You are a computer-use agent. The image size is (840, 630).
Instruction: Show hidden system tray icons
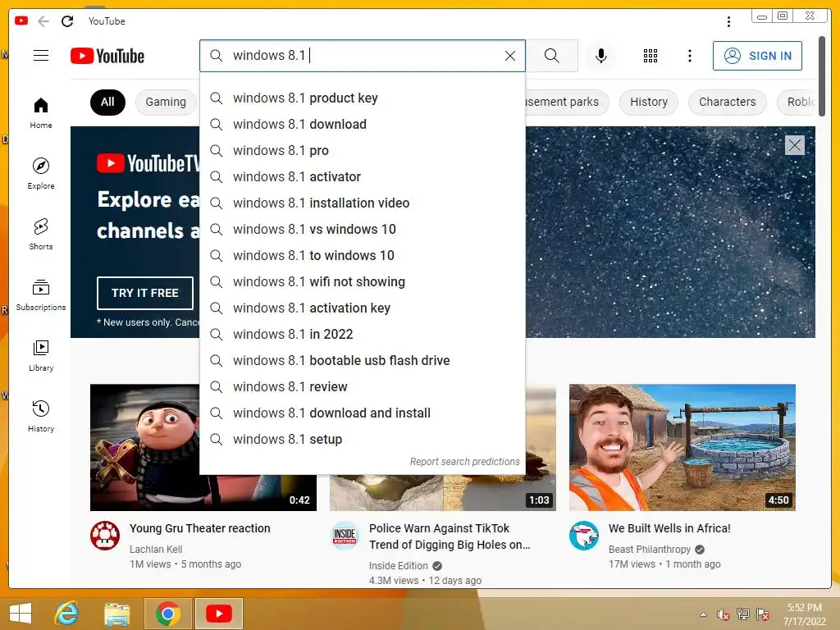703,614
